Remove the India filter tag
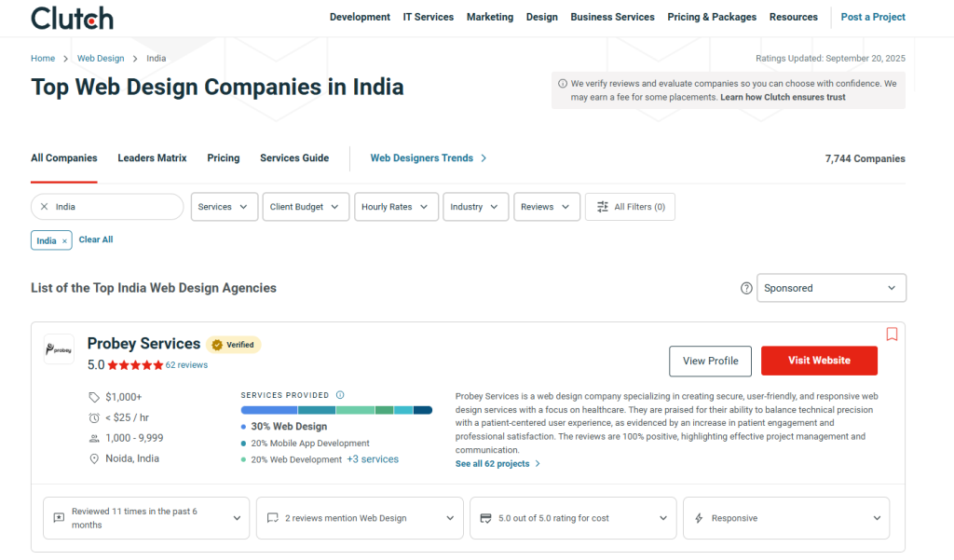This screenshot has height=560, width=954. pyautogui.click(x=64, y=240)
